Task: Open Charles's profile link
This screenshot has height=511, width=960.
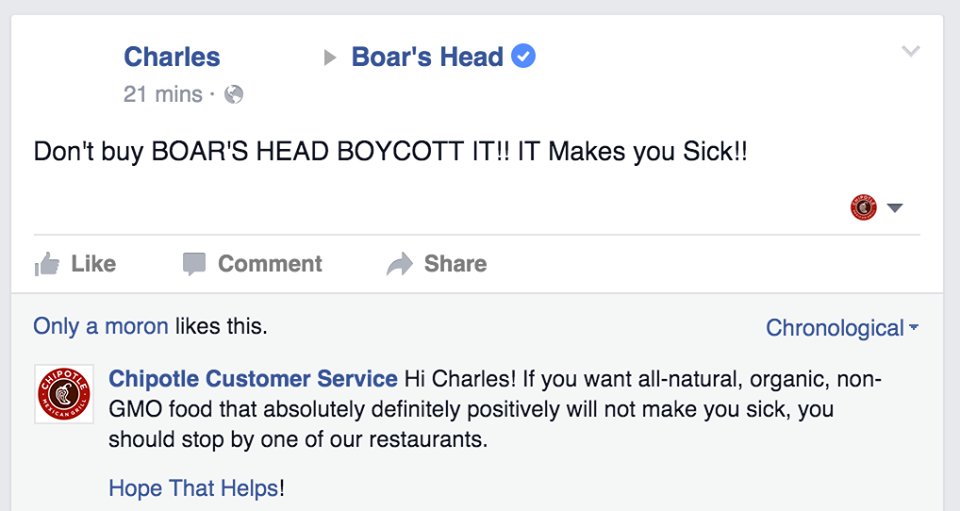Action: 171,57
